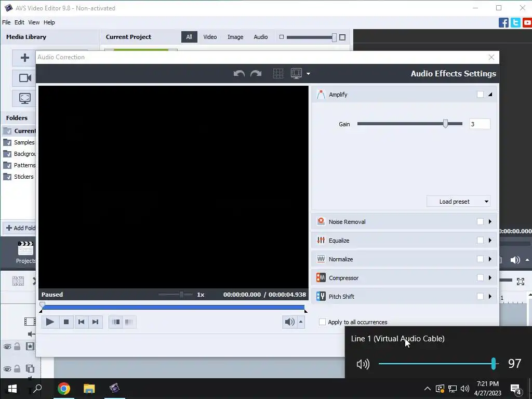Expand the Equalize section
The height and width of the screenshot is (399, 532).
click(x=490, y=240)
